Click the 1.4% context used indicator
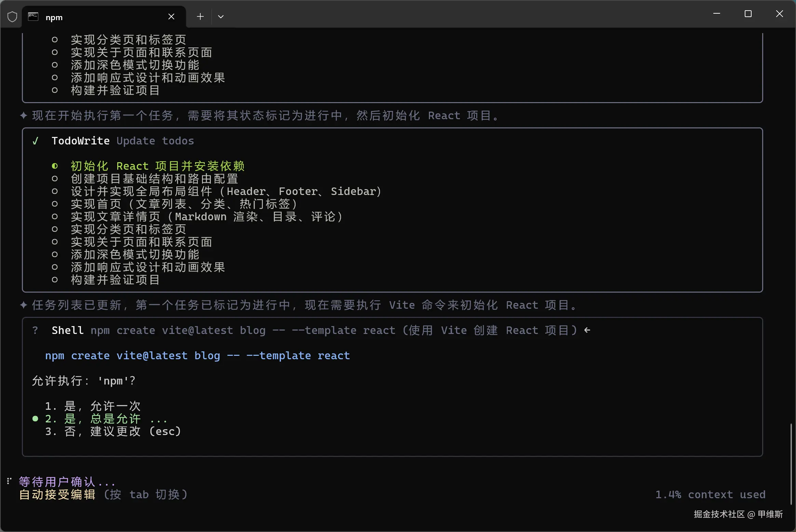The height and width of the screenshot is (532, 796). tap(710, 494)
